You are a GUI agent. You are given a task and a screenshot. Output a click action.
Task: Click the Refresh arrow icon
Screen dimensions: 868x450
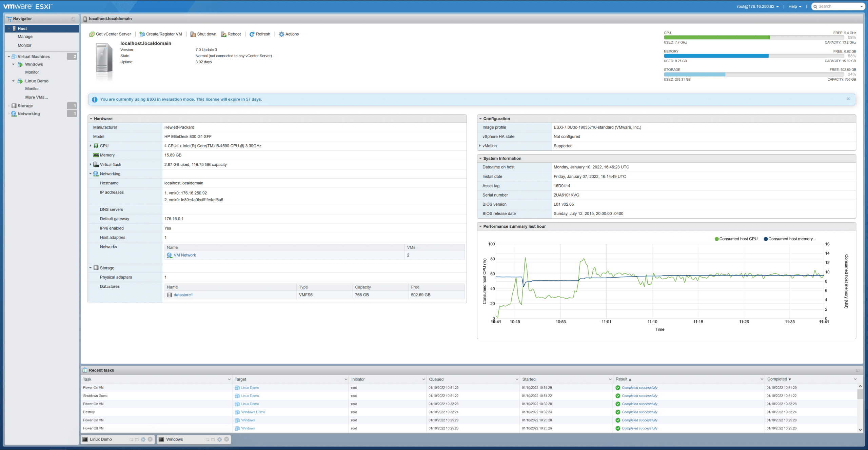(x=252, y=34)
